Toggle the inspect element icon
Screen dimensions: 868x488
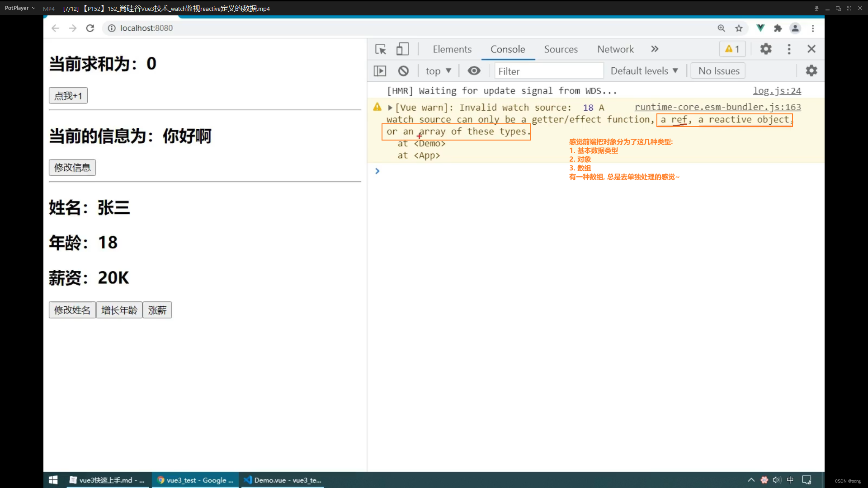pyautogui.click(x=380, y=49)
